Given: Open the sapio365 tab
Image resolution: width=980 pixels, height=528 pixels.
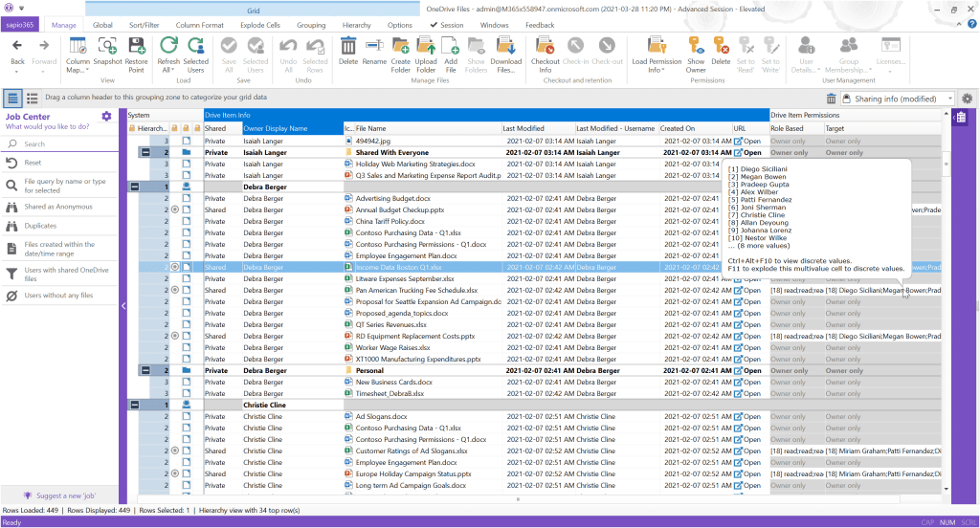Looking at the screenshot, I should [20, 25].
